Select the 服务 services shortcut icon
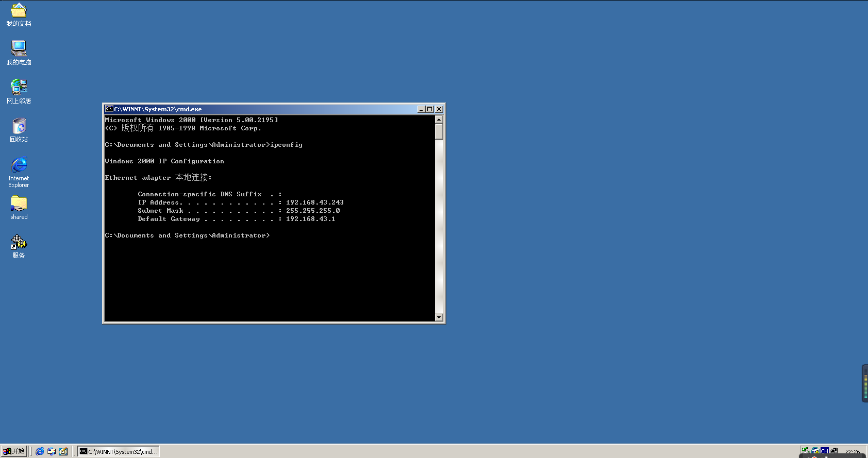The image size is (868, 458). pyautogui.click(x=19, y=246)
